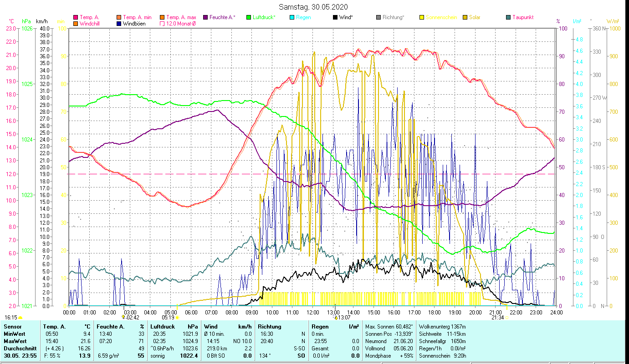Viewport: 629px width, 364px height.
Task: Select the gray Richtung* legend swatch
Action: [378, 18]
